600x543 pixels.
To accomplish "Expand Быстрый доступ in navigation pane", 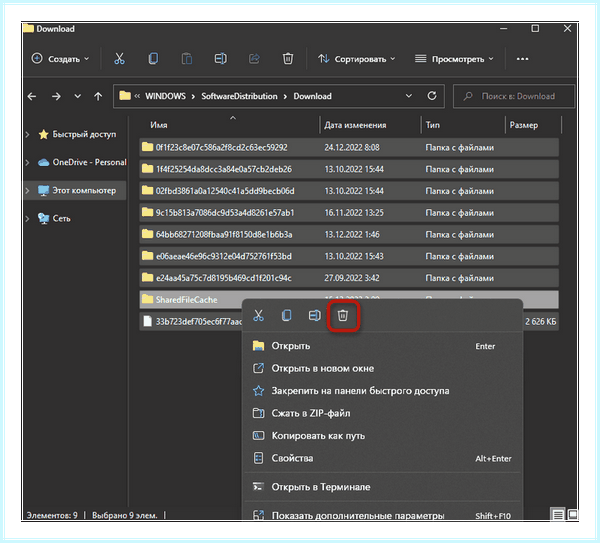I will click(28, 134).
